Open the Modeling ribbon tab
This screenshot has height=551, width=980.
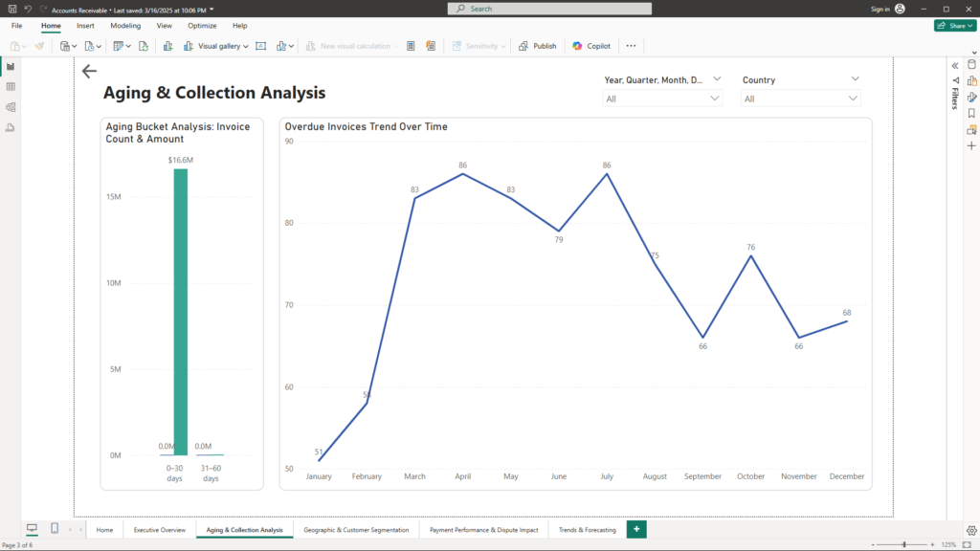click(x=125, y=26)
